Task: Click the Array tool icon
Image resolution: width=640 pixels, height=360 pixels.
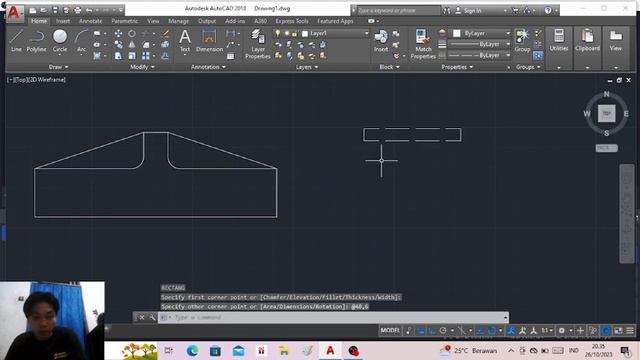Action: [x=146, y=56]
